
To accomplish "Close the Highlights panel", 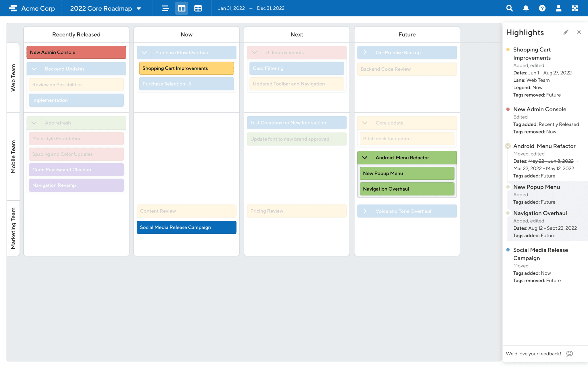I will click(x=579, y=32).
